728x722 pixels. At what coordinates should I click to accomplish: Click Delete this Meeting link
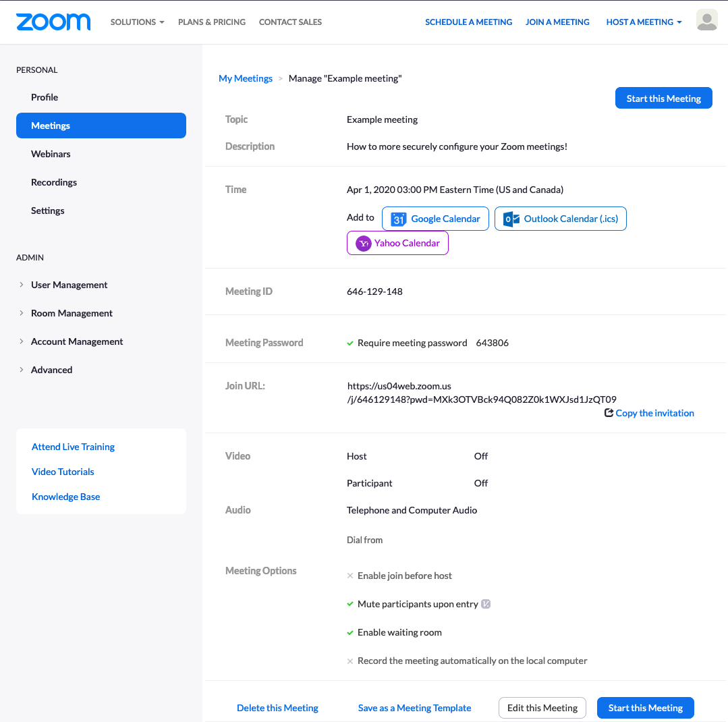click(277, 708)
